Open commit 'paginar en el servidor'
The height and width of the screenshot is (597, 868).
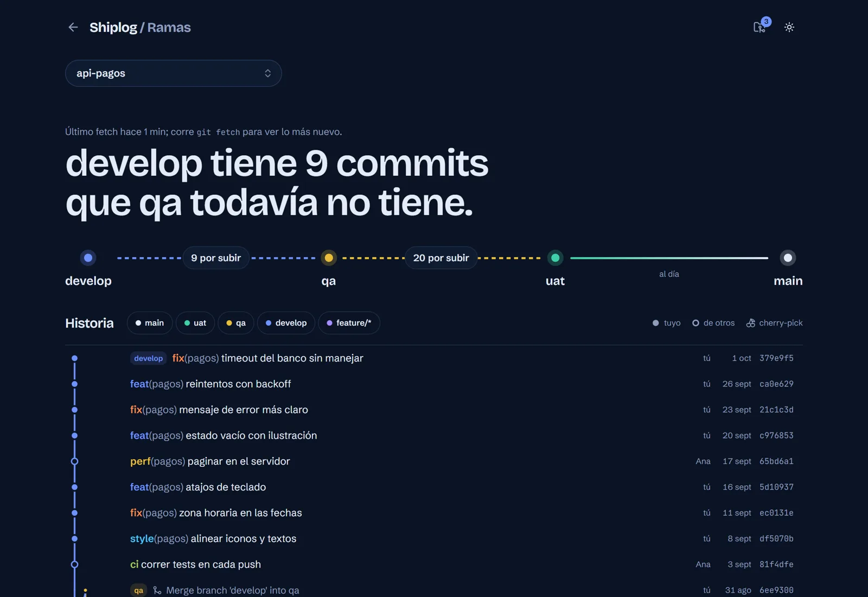(434, 461)
